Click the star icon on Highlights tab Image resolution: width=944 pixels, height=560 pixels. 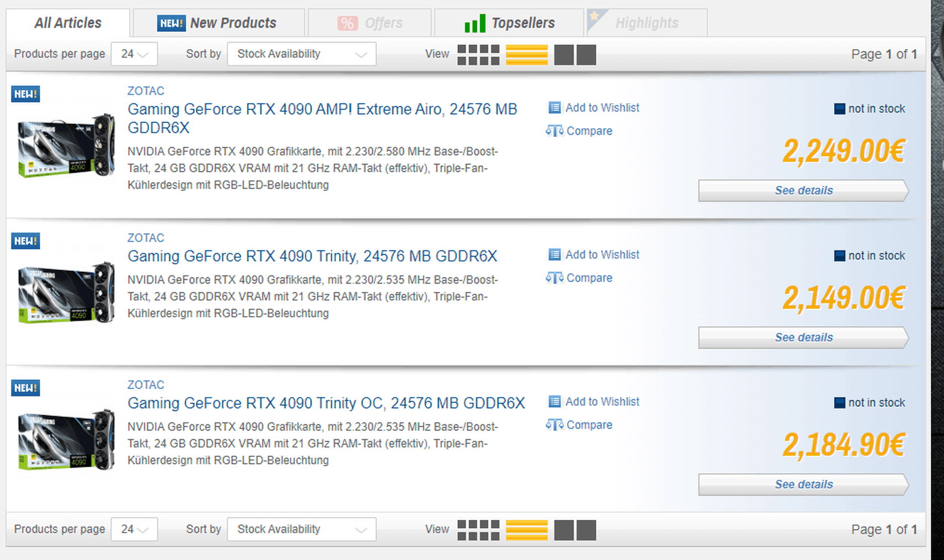pyautogui.click(x=595, y=16)
